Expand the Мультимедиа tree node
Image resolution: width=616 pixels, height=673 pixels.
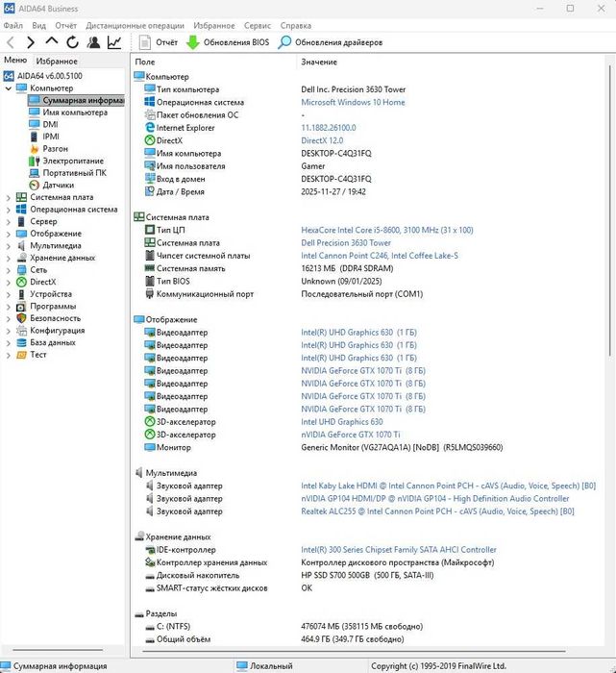point(8,246)
